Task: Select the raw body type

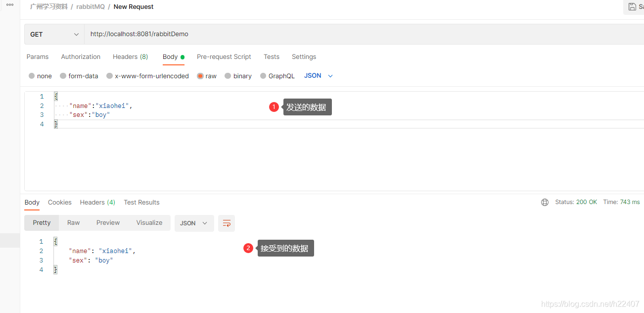Action: click(x=207, y=76)
